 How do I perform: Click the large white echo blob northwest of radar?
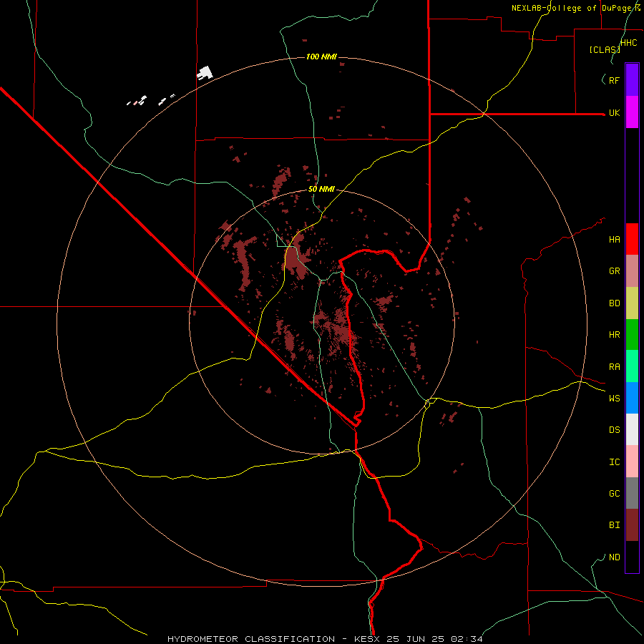(205, 73)
